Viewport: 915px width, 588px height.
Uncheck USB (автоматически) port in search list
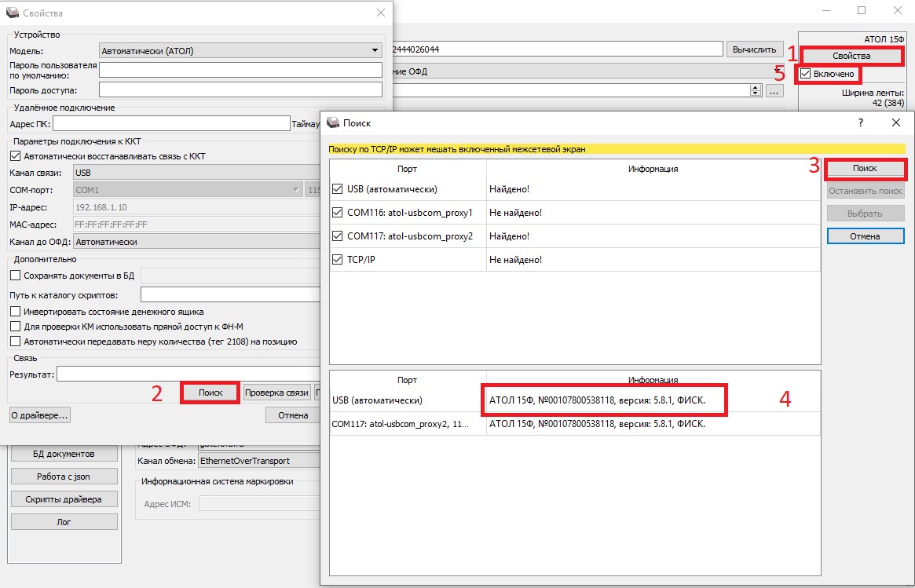coord(338,189)
